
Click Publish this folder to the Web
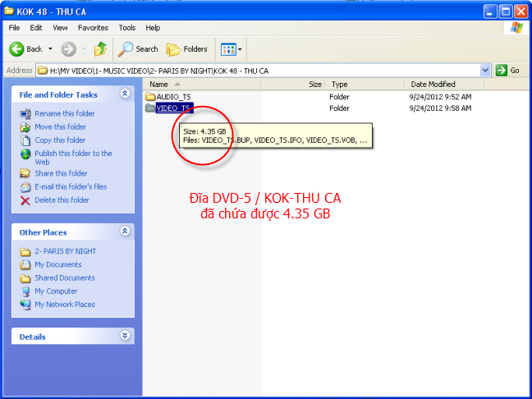(x=73, y=158)
